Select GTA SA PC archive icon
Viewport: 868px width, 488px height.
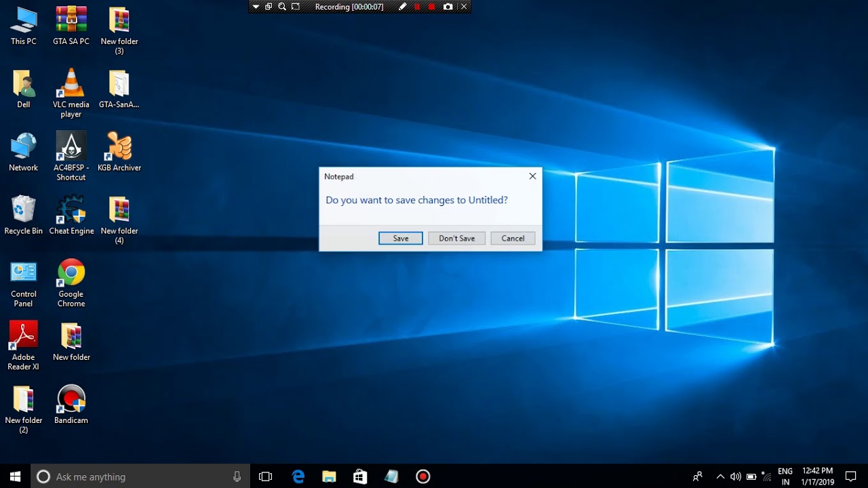coord(71,26)
